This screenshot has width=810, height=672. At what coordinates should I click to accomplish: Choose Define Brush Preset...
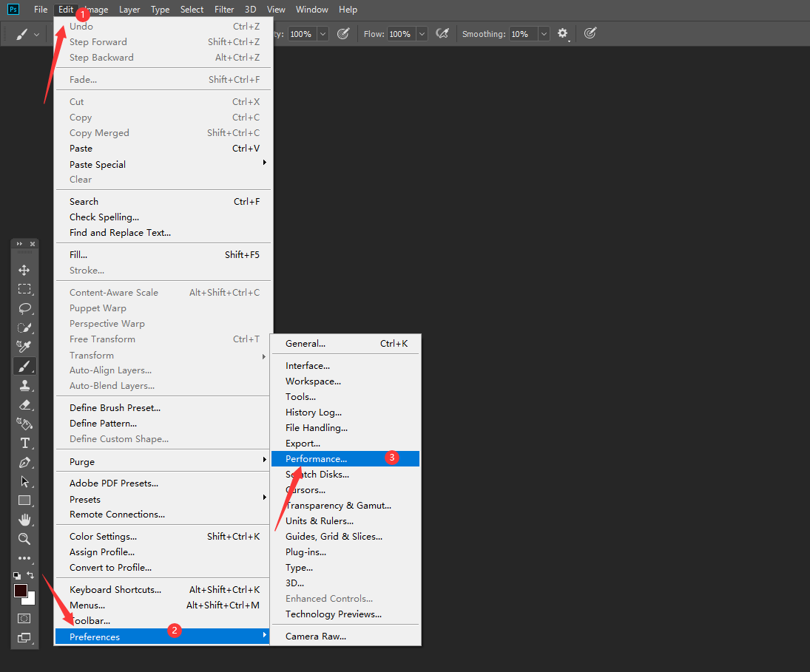point(163,407)
